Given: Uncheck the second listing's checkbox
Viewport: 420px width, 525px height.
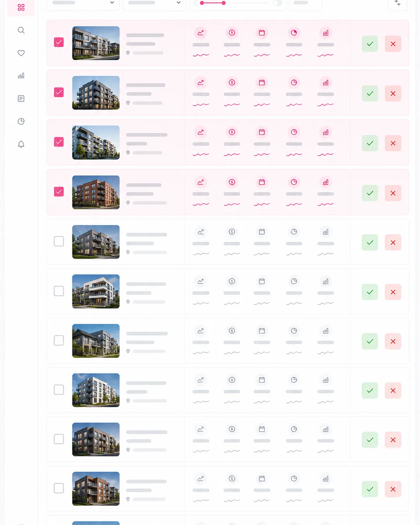Looking at the screenshot, I should pyautogui.click(x=59, y=92).
